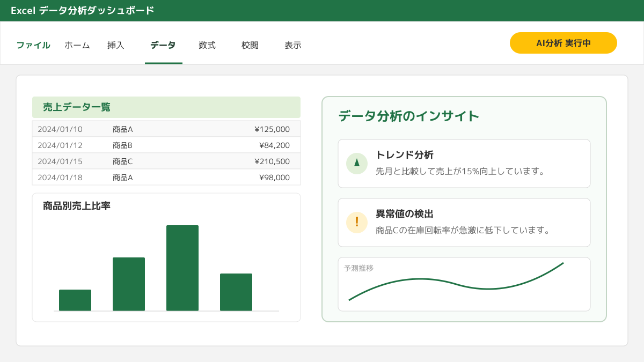Click the tallest bar in 商品別売上比率 chart

click(x=182, y=268)
